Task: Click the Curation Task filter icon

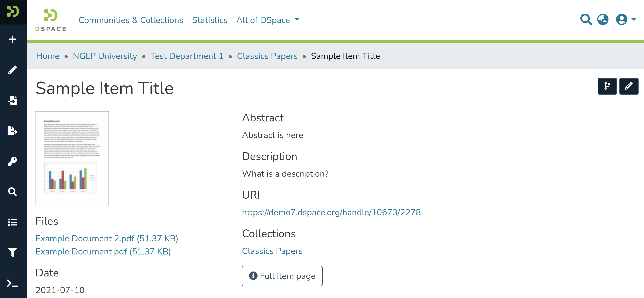Action: 12,252
